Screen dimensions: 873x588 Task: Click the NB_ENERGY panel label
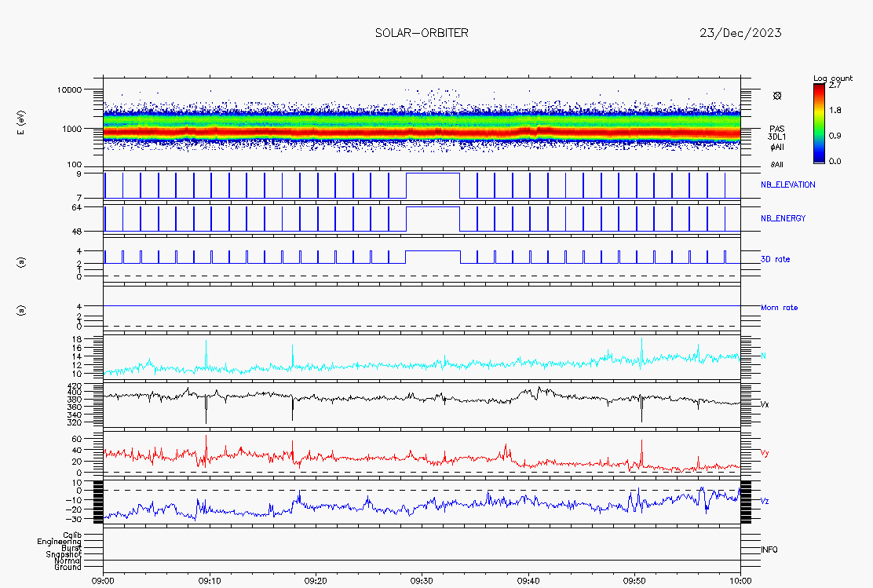(783, 218)
